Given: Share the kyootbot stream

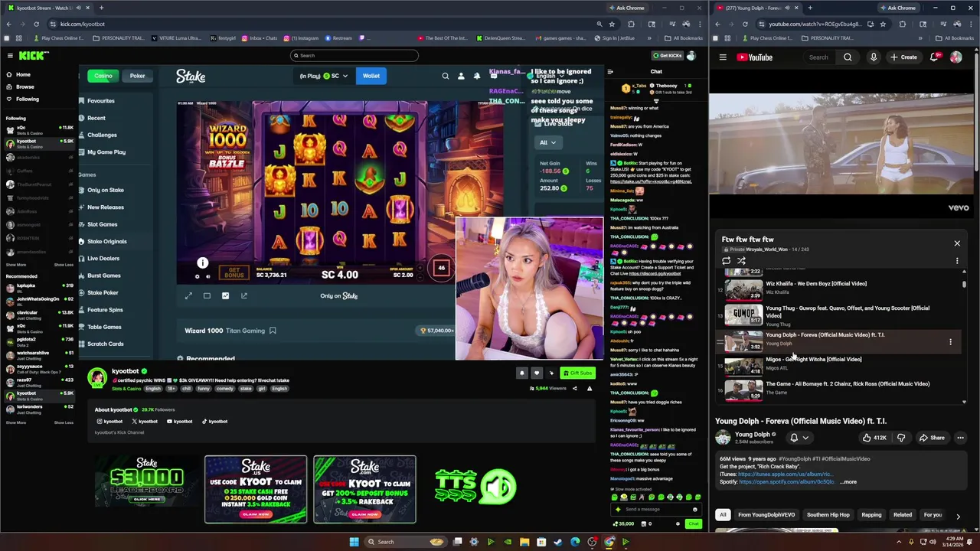Looking at the screenshot, I should pyautogui.click(x=575, y=389).
